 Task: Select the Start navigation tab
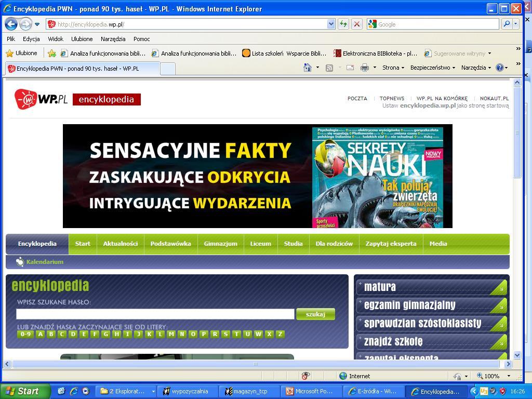83,244
